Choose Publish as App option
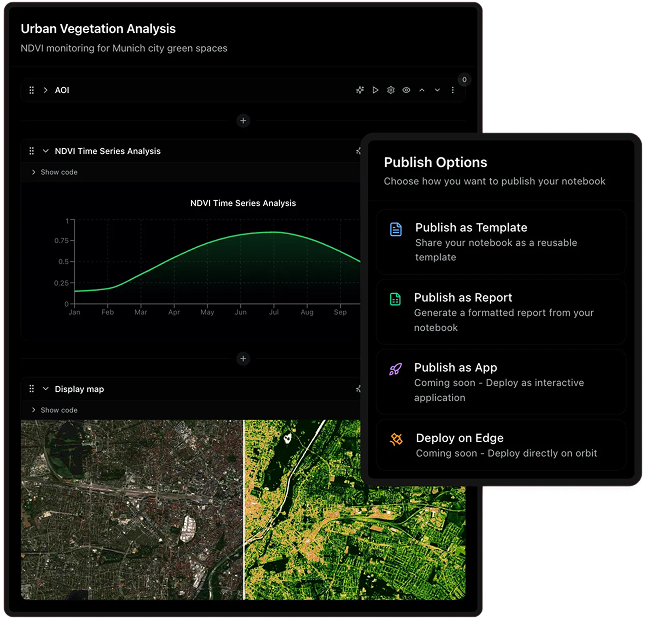This screenshot has height=618, width=645. point(502,381)
